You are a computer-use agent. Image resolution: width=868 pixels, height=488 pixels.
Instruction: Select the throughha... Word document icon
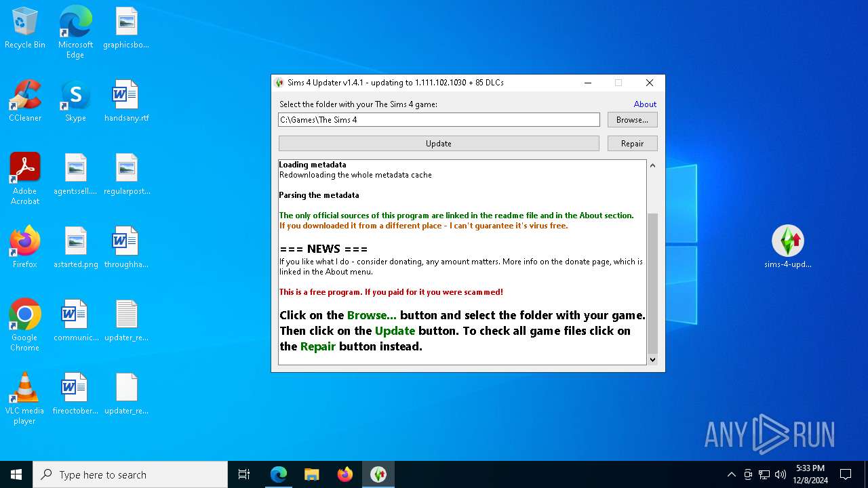point(126,248)
